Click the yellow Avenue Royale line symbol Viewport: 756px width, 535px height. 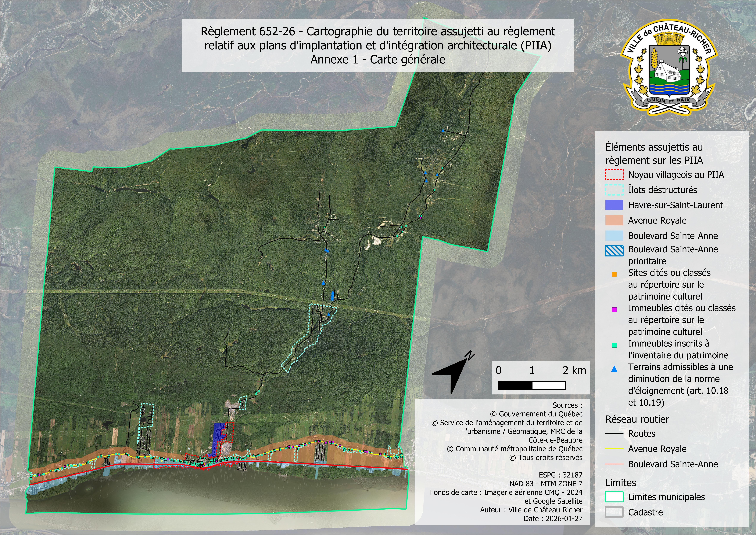(614, 449)
